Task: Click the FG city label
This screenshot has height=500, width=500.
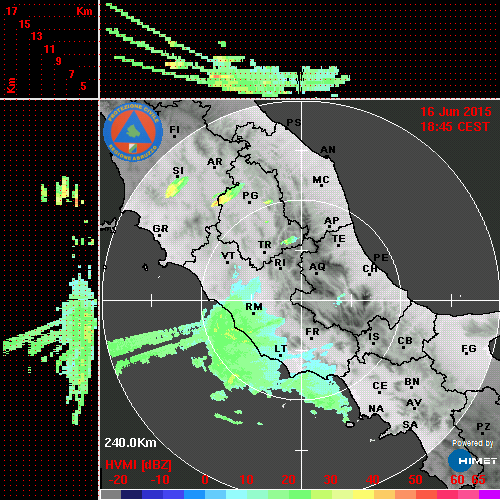Action: [469, 349]
